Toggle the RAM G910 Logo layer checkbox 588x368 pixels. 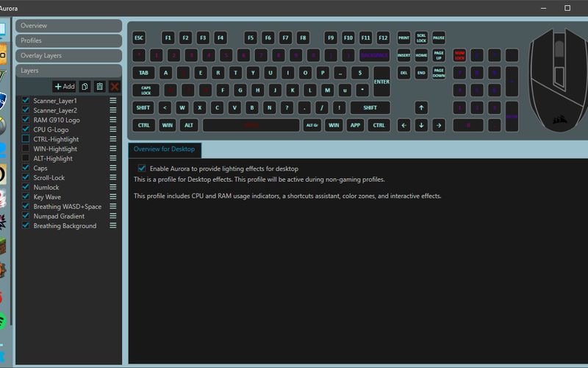click(x=26, y=119)
